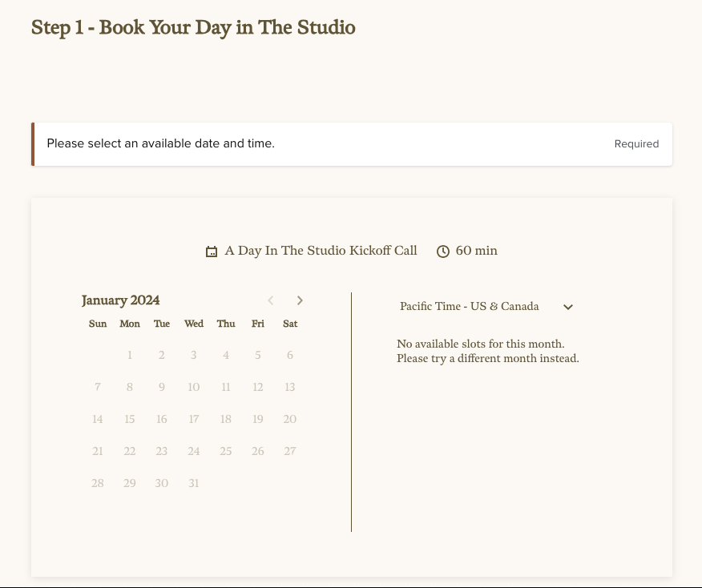Click the Mon weekday header
Viewport: 702px width, 588px height.
click(129, 324)
